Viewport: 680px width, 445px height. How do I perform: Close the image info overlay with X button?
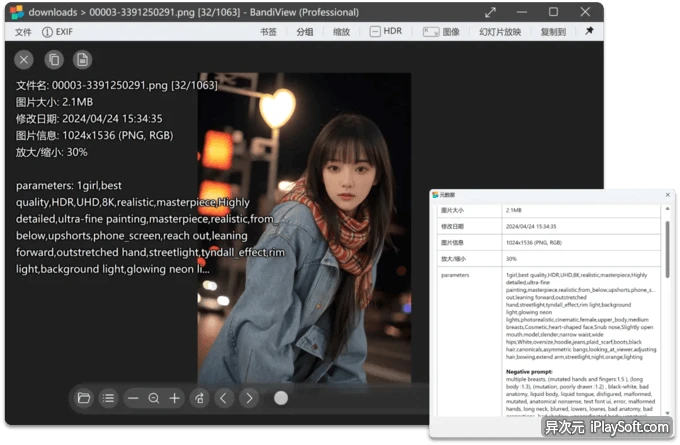click(x=24, y=59)
